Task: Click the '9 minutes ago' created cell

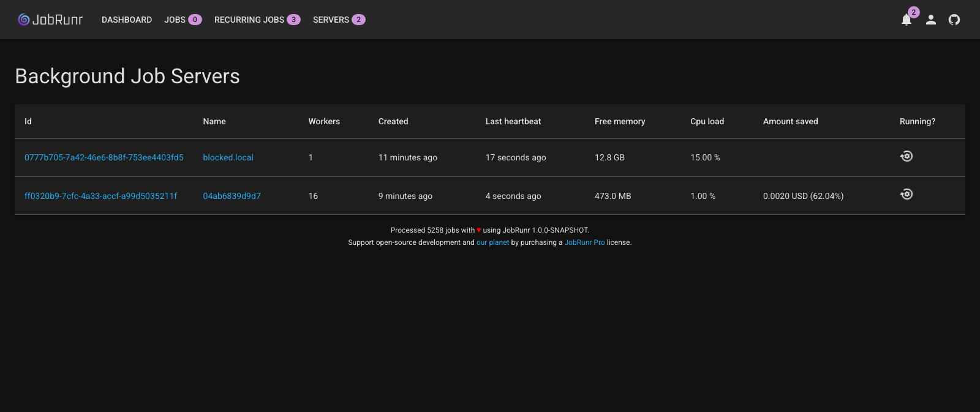Action: click(x=405, y=196)
